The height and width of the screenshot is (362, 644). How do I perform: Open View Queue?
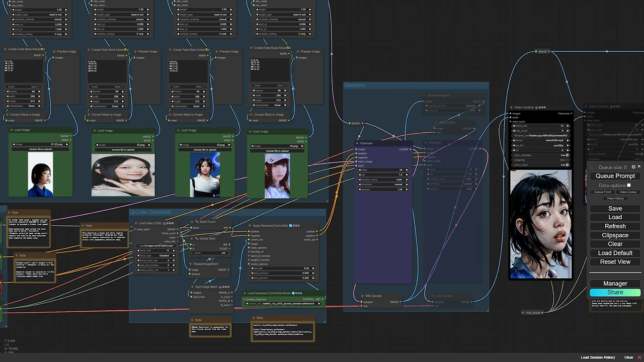628,192
